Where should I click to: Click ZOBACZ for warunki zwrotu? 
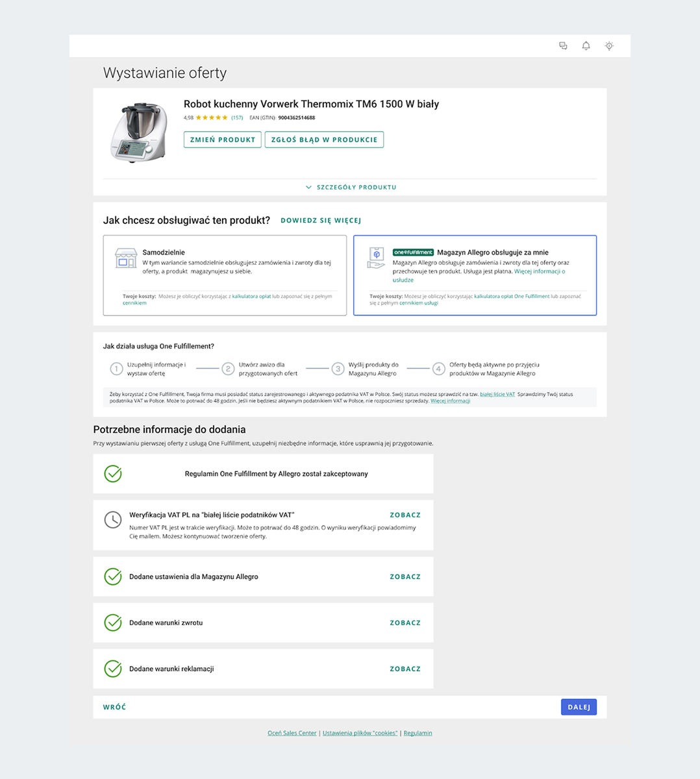click(405, 623)
